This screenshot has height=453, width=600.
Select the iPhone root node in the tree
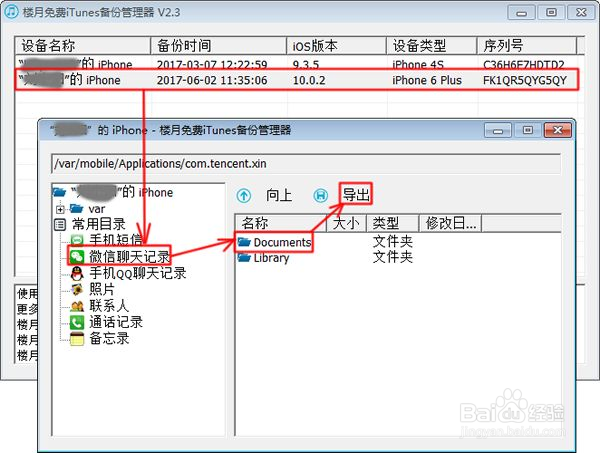(x=122, y=192)
